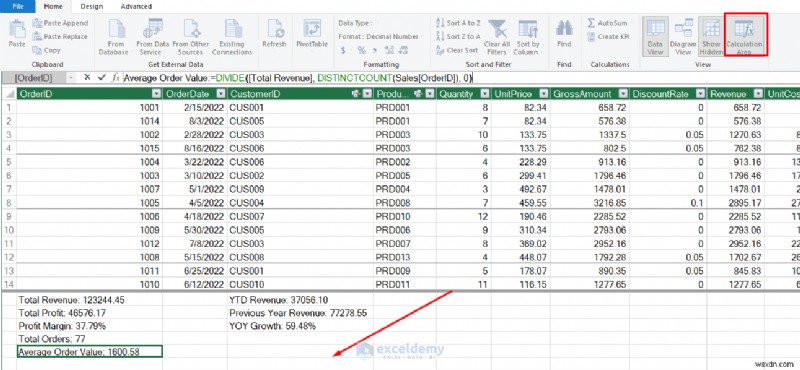800x370 pixels.
Task: Open Existing Connections
Action: point(232,37)
